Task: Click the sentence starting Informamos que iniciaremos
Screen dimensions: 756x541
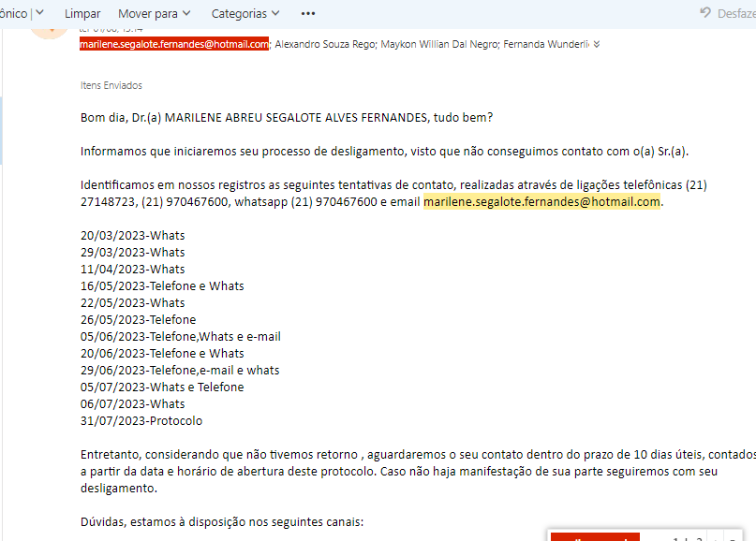Action: [384, 152]
